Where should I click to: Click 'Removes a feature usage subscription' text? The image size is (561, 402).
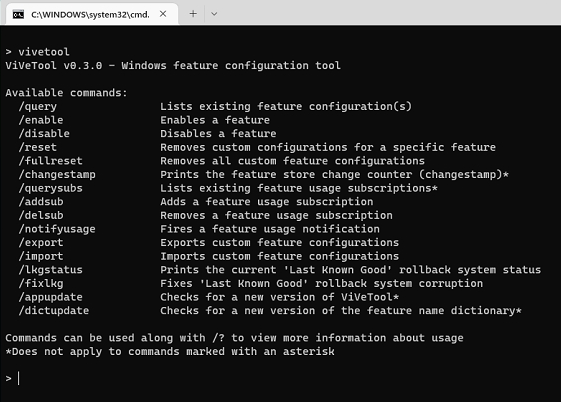[276, 215]
